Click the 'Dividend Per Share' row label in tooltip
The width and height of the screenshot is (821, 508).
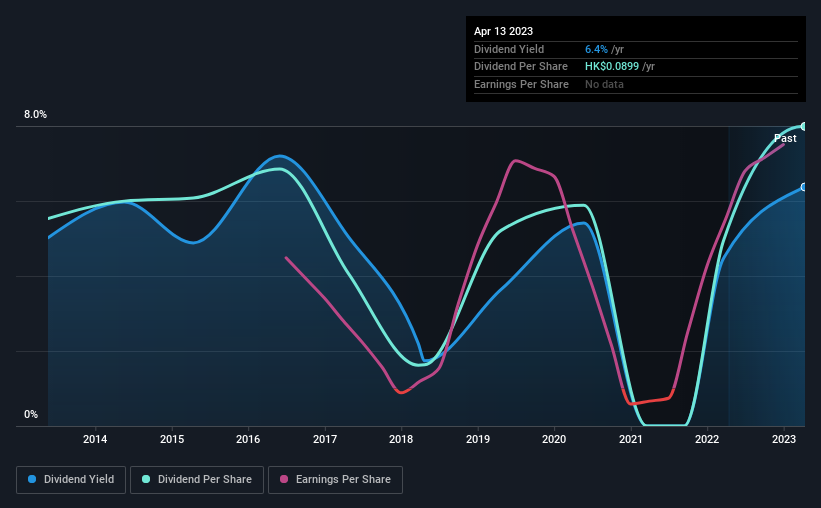[520, 67]
